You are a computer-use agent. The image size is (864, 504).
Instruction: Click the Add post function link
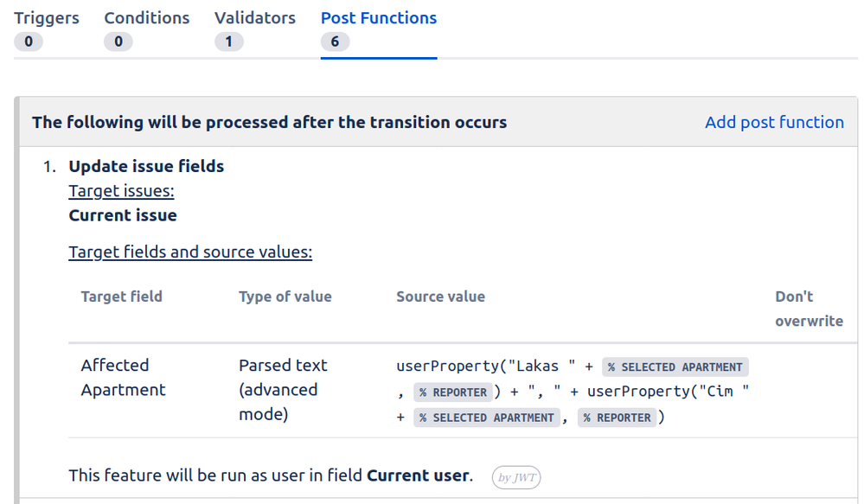pyautogui.click(x=774, y=122)
